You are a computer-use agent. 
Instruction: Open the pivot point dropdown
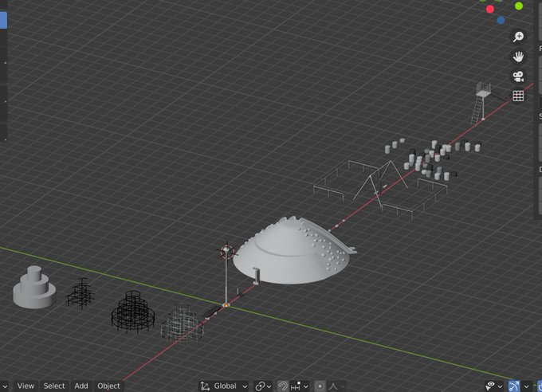[x=263, y=386]
